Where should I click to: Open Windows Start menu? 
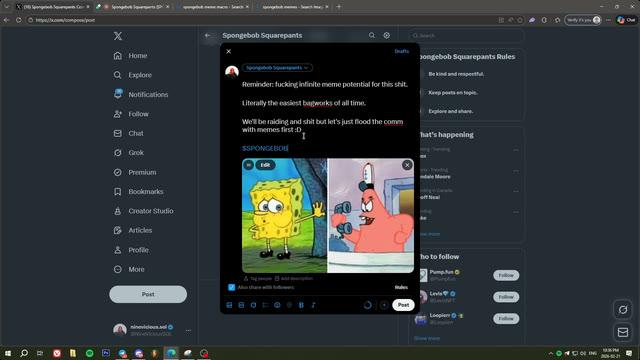[8, 353]
